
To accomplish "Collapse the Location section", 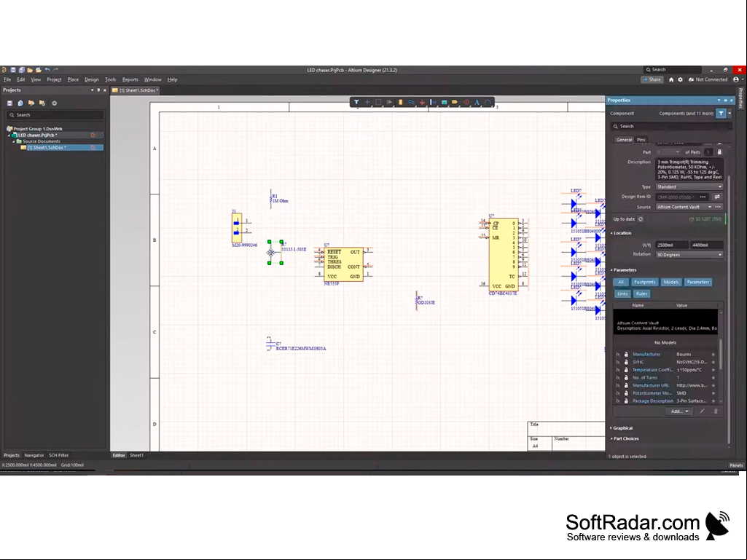I will click(611, 233).
